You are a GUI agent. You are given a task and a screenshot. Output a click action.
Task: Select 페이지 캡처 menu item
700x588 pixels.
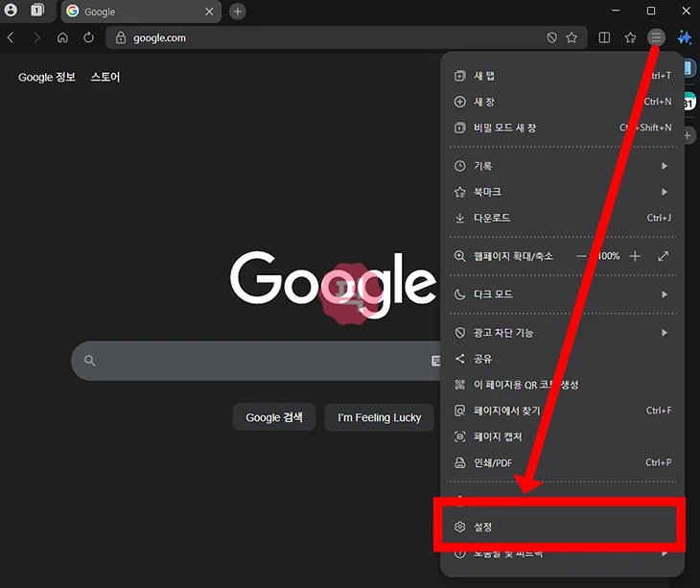563,436
